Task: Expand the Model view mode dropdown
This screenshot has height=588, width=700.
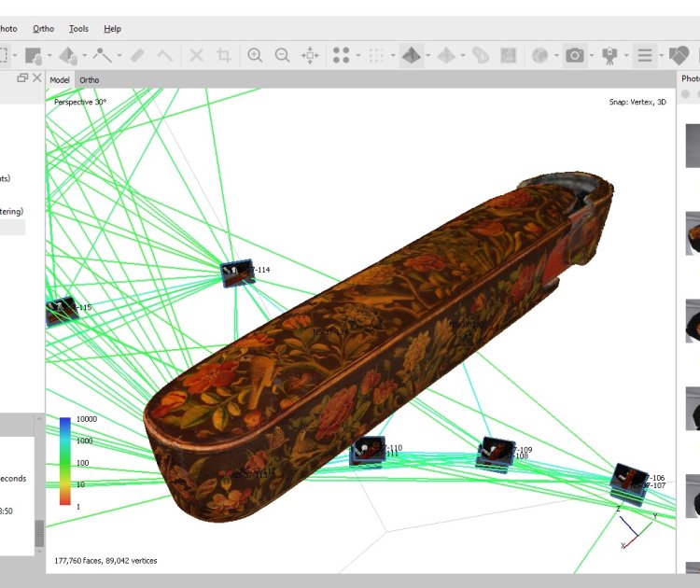Action: click(x=427, y=56)
